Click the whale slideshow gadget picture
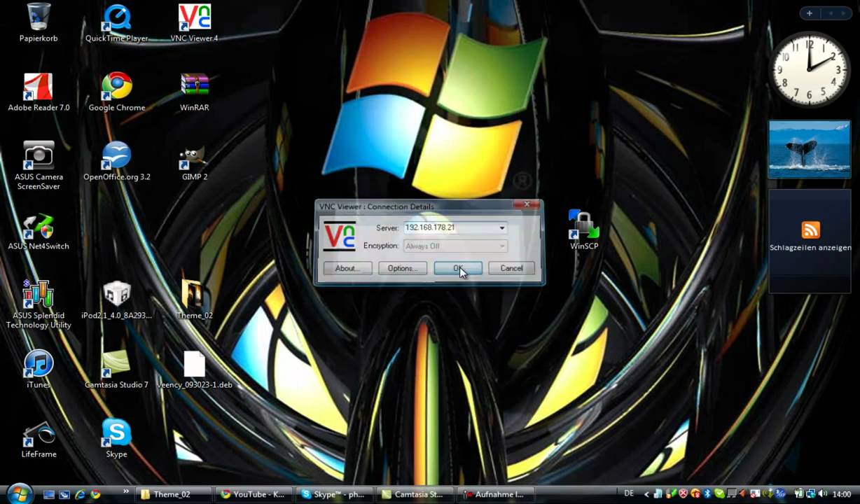This screenshot has width=860, height=504. pos(810,148)
